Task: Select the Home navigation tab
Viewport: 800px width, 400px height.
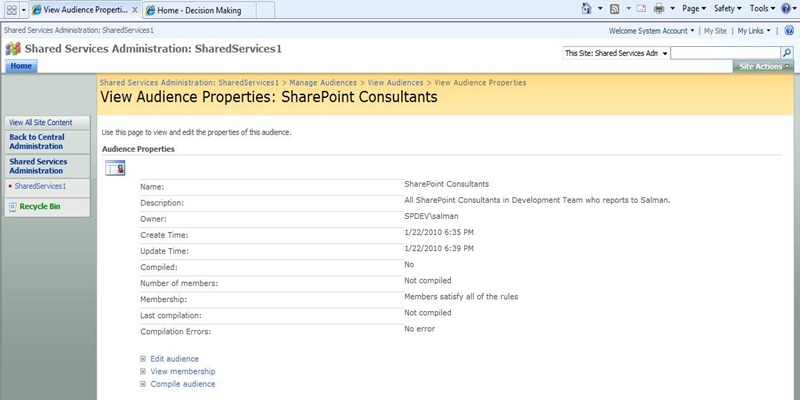Action: click(21, 66)
